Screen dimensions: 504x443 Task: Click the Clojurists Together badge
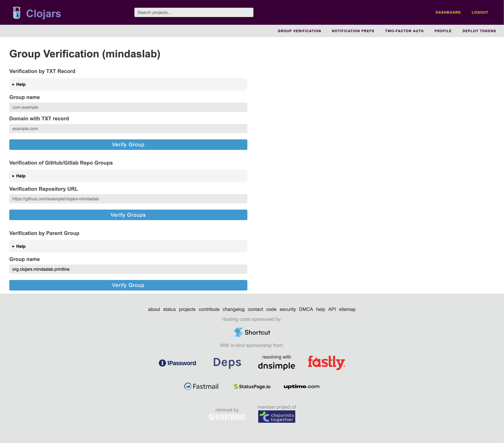click(x=276, y=417)
